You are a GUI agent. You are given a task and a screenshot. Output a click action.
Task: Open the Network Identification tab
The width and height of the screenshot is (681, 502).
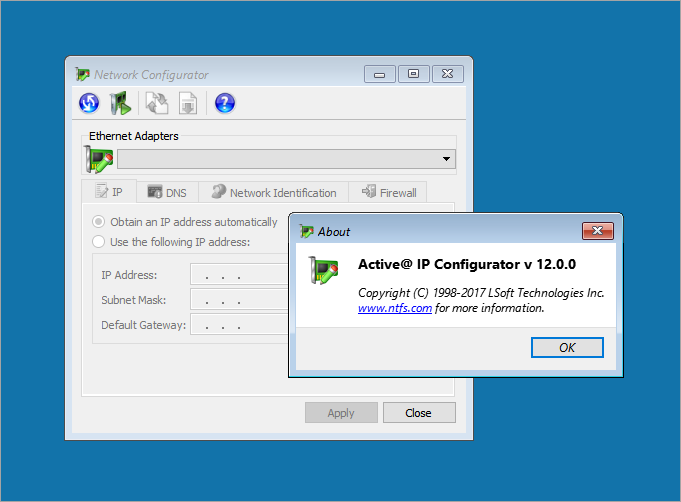(274, 192)
